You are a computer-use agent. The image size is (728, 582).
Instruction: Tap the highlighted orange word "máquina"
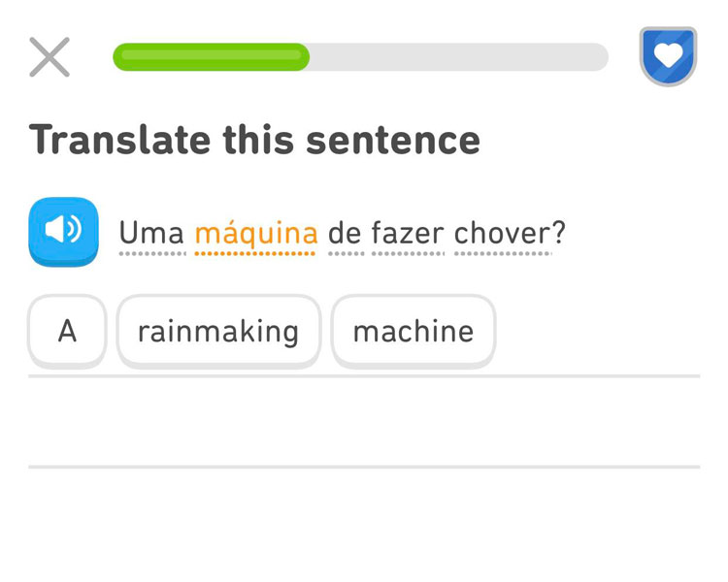pyautogui.click(x=256, y=234)
